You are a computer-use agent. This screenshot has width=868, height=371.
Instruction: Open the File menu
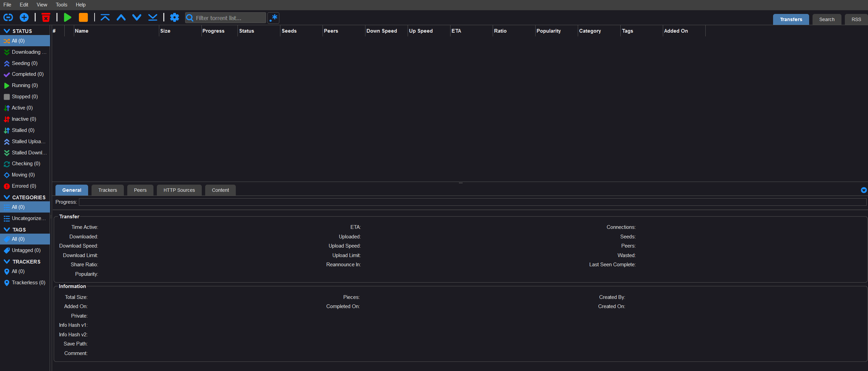coord(7,5)
